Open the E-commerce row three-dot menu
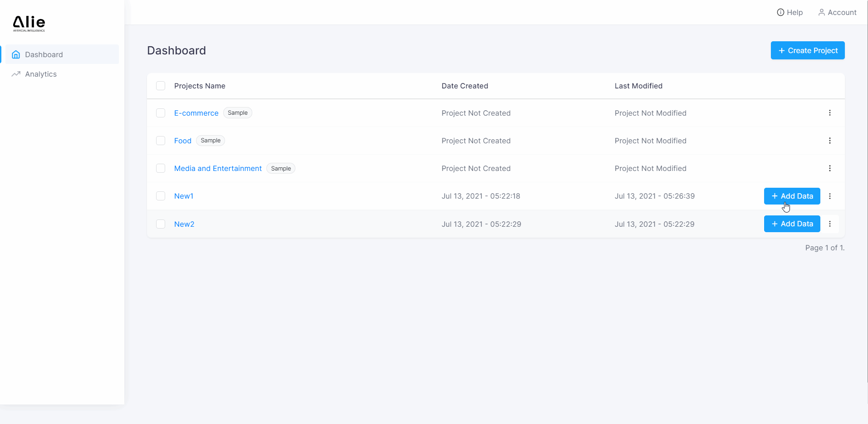Screen dimensions: 868x424 tap(829, 113)
